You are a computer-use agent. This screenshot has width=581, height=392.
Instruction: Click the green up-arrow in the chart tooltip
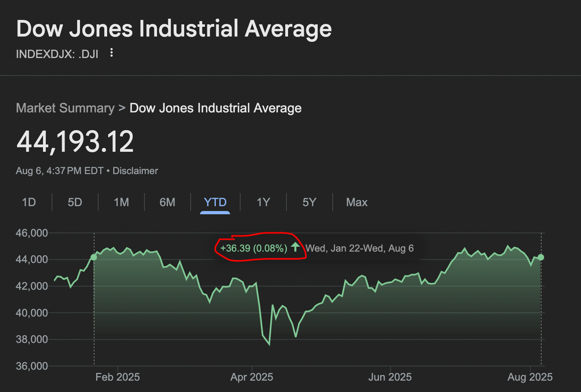tap(295, 247)
